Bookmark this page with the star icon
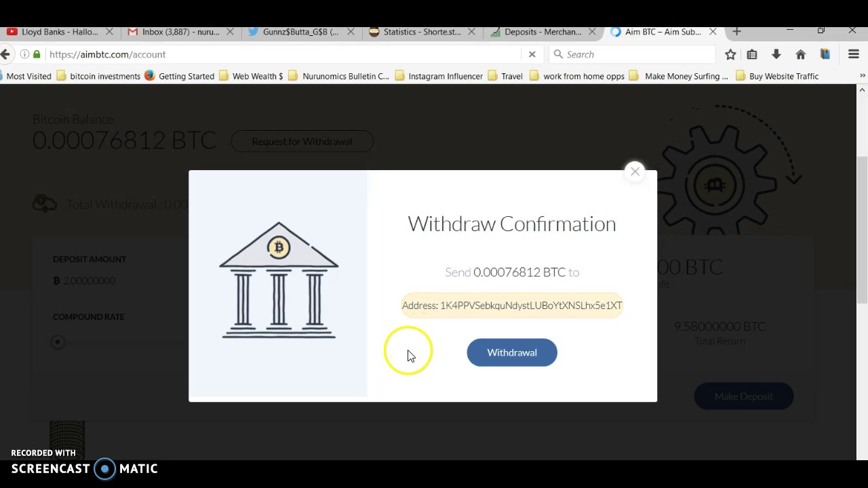The image size is (868, 488). 730,54
